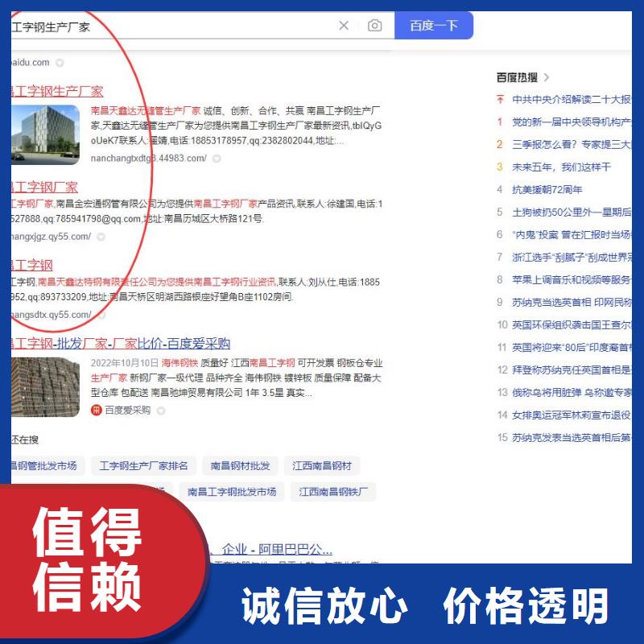
Task: Open image search via the camera icon
Action: coord(374,26)
